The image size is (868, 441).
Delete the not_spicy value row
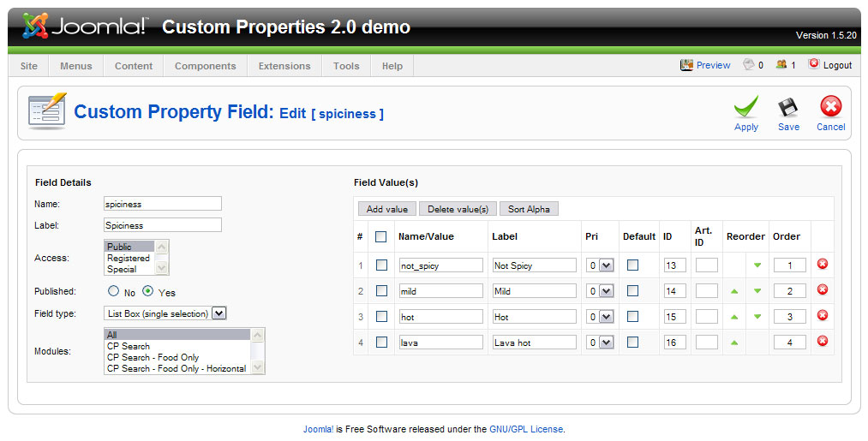(x=823, y=265)
